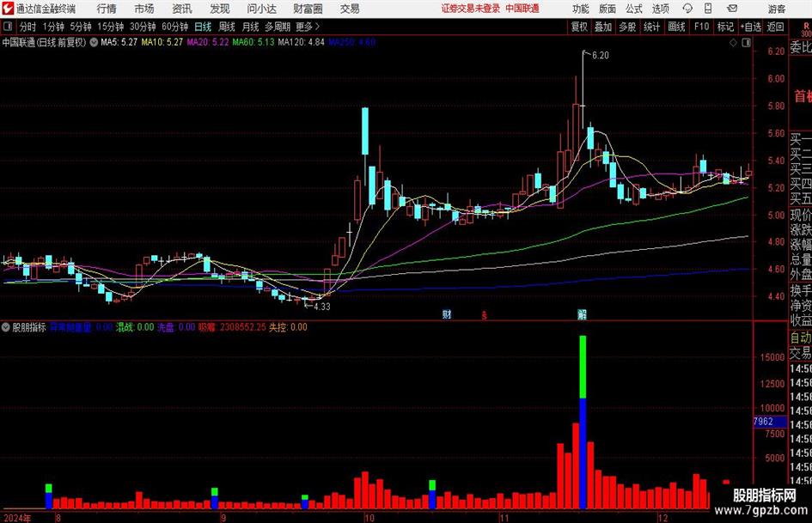Open the 多周期 multi-period view
The height and width of the screenshot is (523, 812).
pyautogui.click(x=278, y=27)
